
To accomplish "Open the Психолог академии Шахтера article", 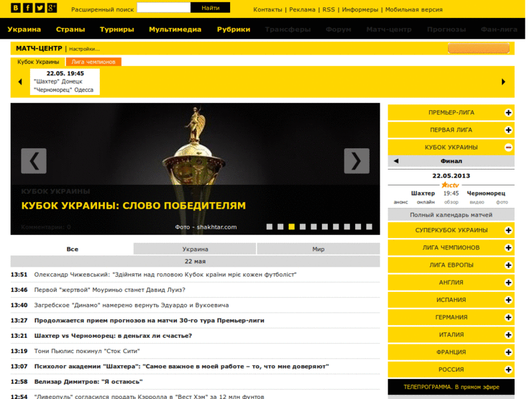I will (182, 366).
